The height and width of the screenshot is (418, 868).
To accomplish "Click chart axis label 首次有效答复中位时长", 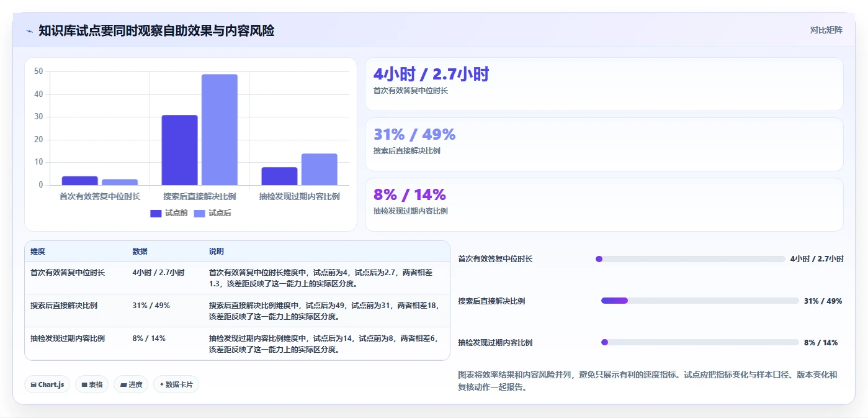I will coord(100,196).
